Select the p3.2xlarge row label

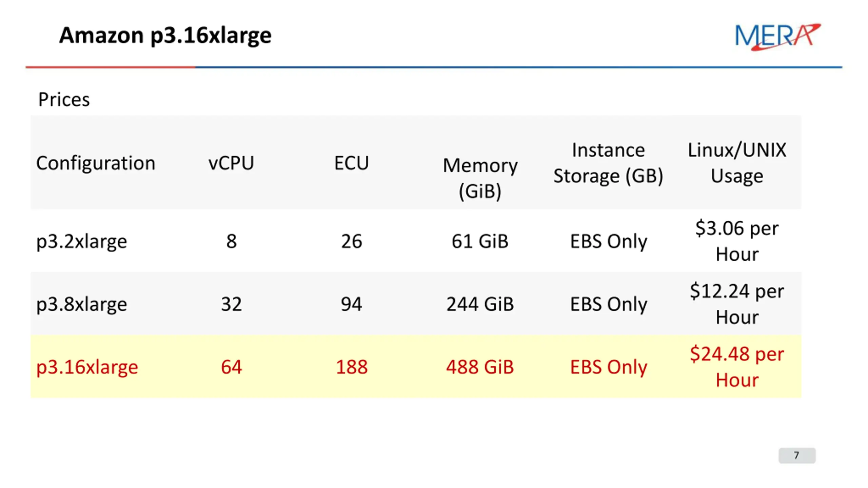pos(82,242)
